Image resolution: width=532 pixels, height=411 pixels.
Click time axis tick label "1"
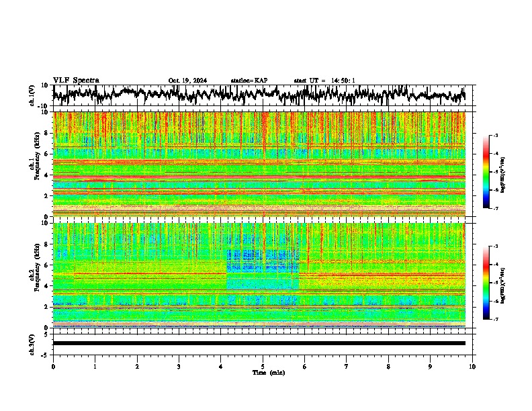(95, 367)
